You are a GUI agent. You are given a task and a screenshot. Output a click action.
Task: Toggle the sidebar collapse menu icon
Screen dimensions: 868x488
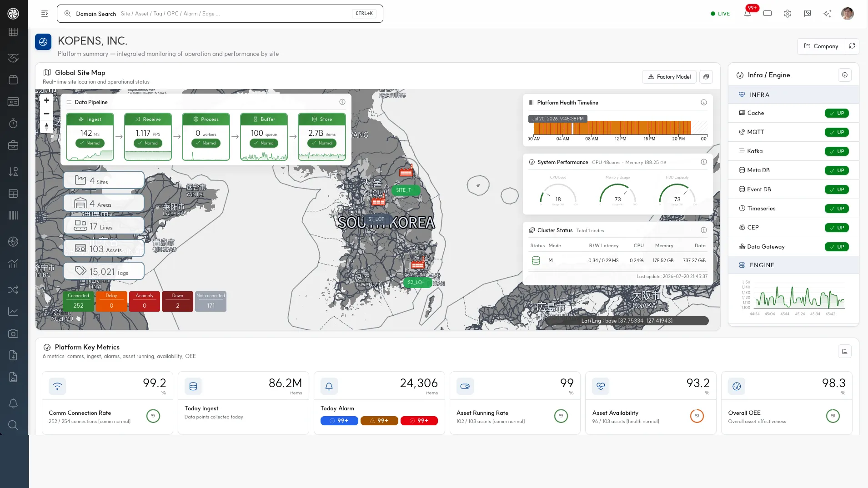tap(45, 14)
